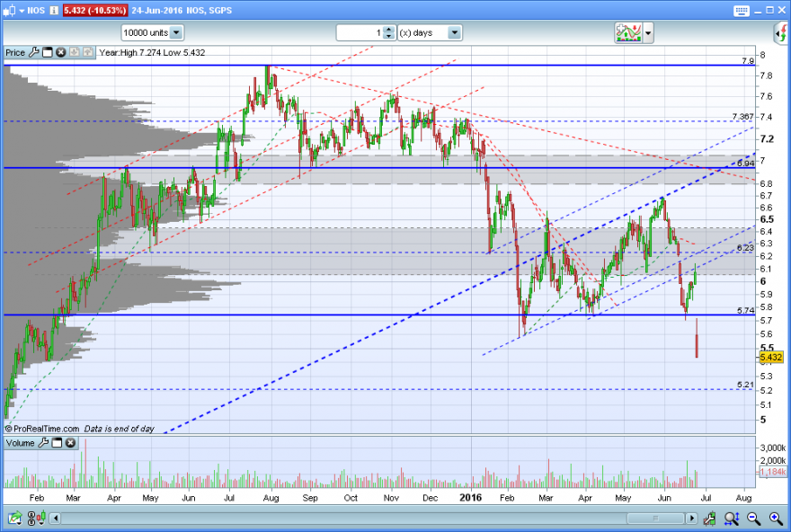Show NOS instrument information

[x=54, y=10]
